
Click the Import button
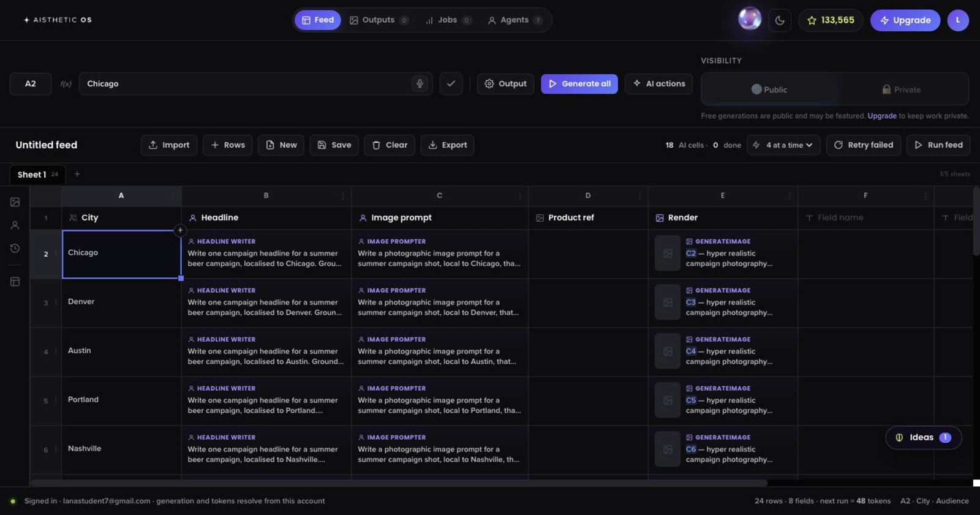[x=169, y=145]
